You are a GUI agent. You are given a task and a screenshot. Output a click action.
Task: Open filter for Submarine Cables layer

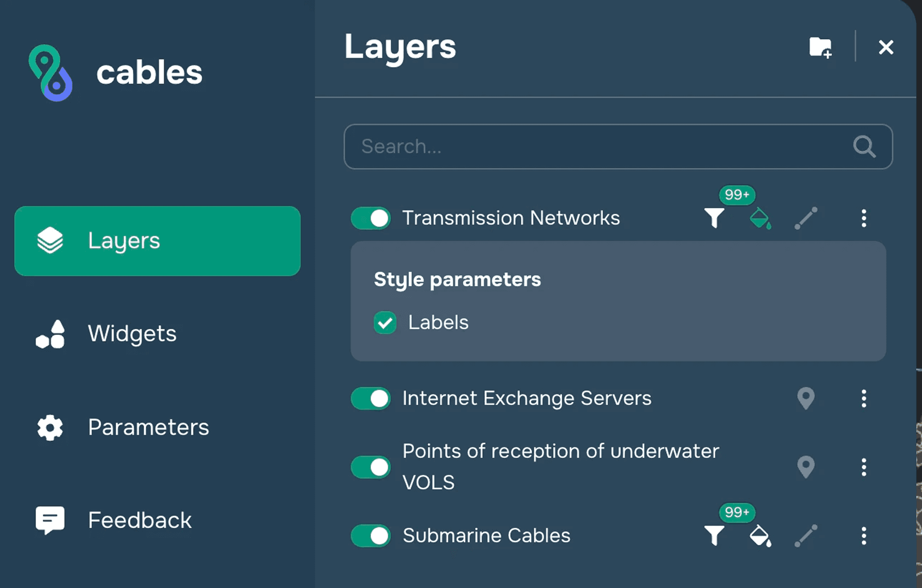click(x=714, y=535)
